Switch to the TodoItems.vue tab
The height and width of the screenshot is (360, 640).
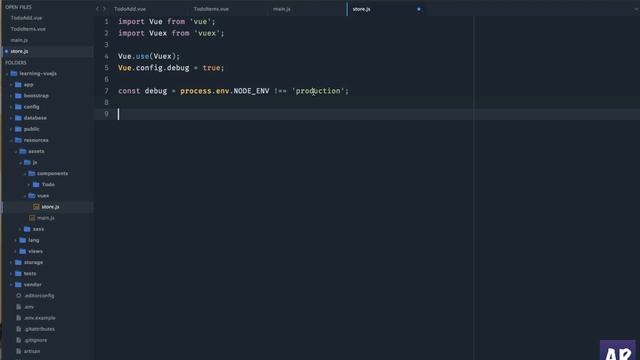(x=211, y=9)
